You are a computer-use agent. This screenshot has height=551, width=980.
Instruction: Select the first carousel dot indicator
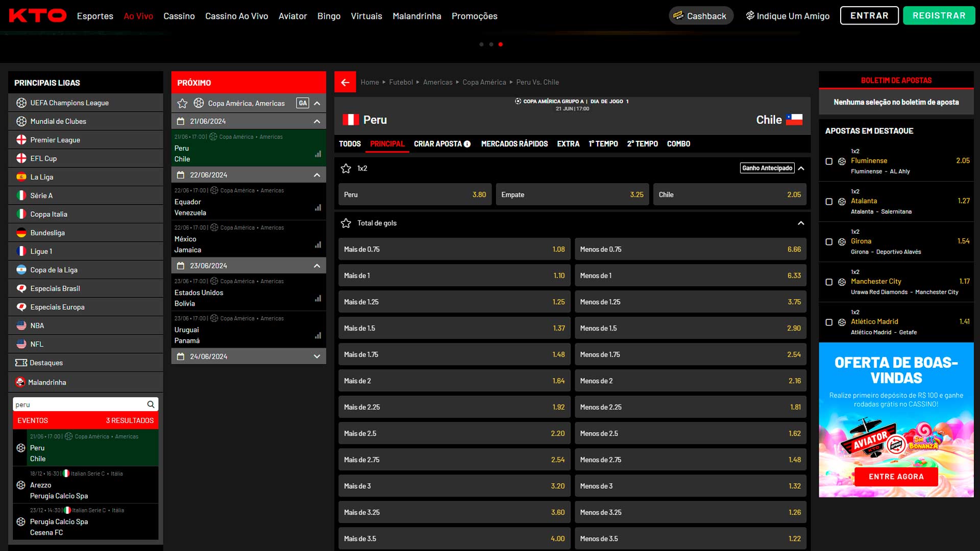tap(481, 44)
